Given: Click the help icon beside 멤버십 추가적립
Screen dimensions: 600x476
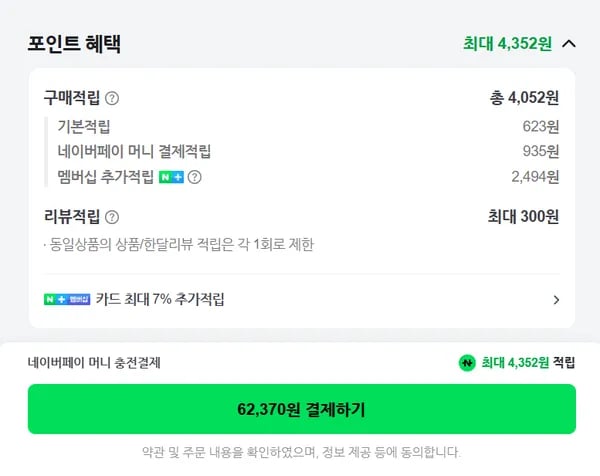Looking at the screenshot, I should point(194,177).
